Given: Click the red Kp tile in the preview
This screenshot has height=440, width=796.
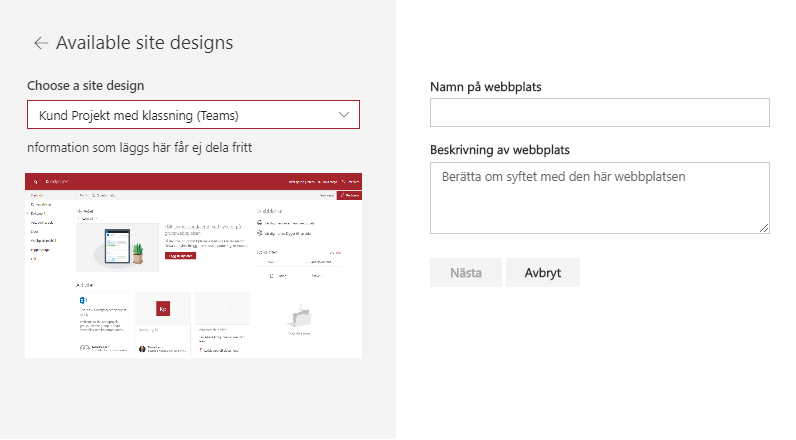Looking at the screenshot, I should (x=163, y=309).
